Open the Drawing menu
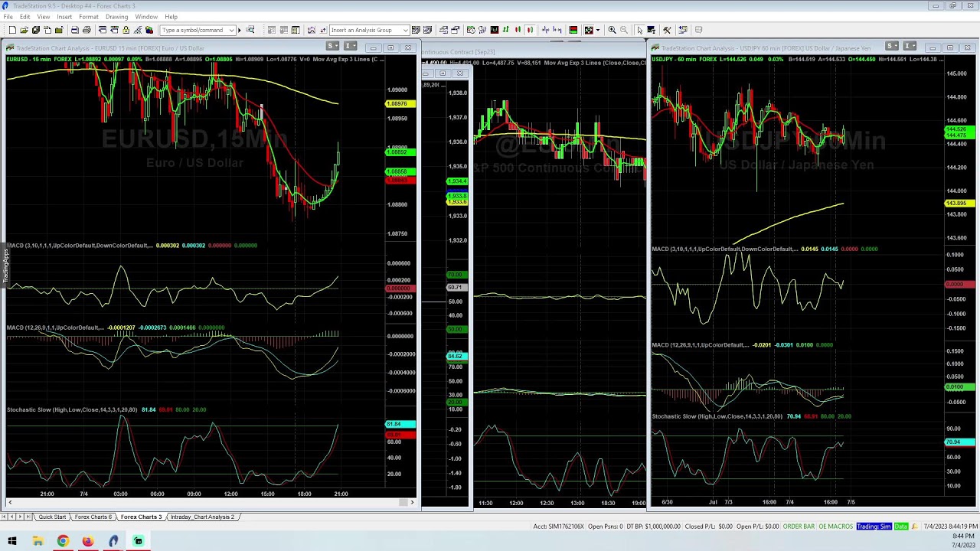The height and width of the screenshot is (551, 980). click(116, 17)
